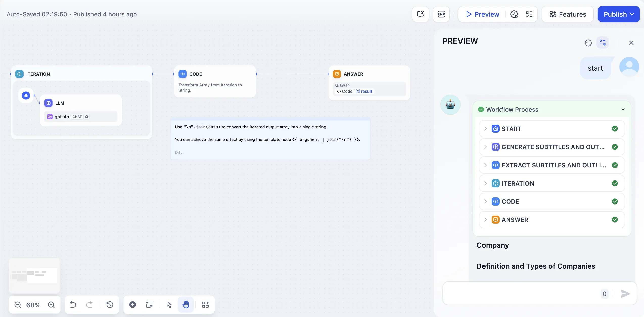Click the add note icon

pos(149,305)
